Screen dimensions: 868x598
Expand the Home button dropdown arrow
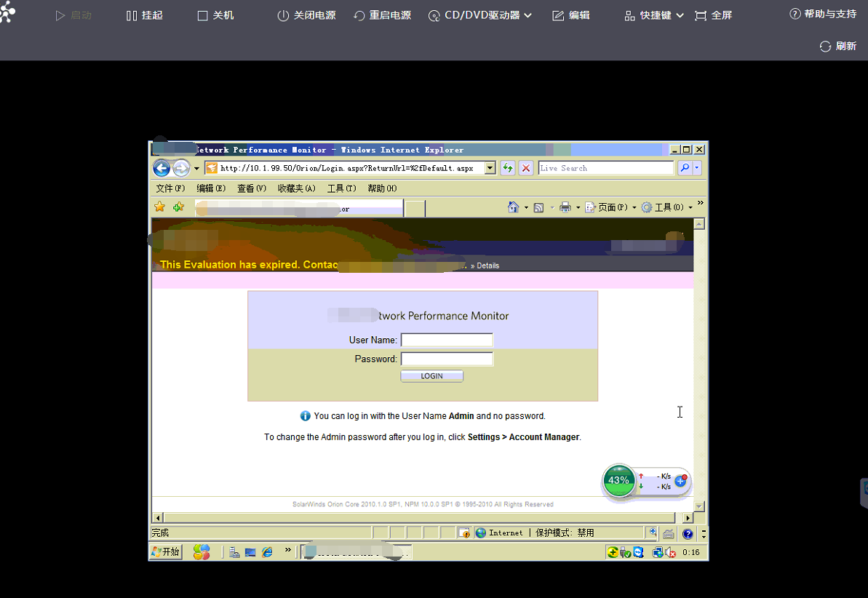[x=526, y=207]
